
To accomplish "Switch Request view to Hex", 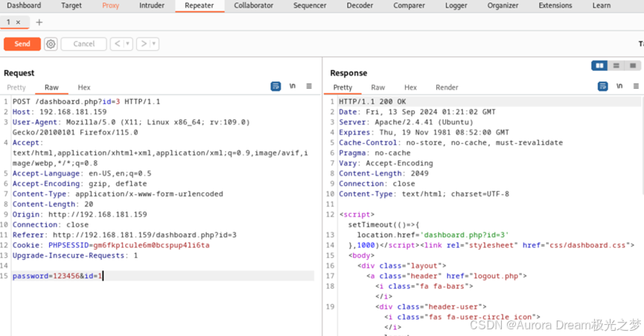I will 84,87.
